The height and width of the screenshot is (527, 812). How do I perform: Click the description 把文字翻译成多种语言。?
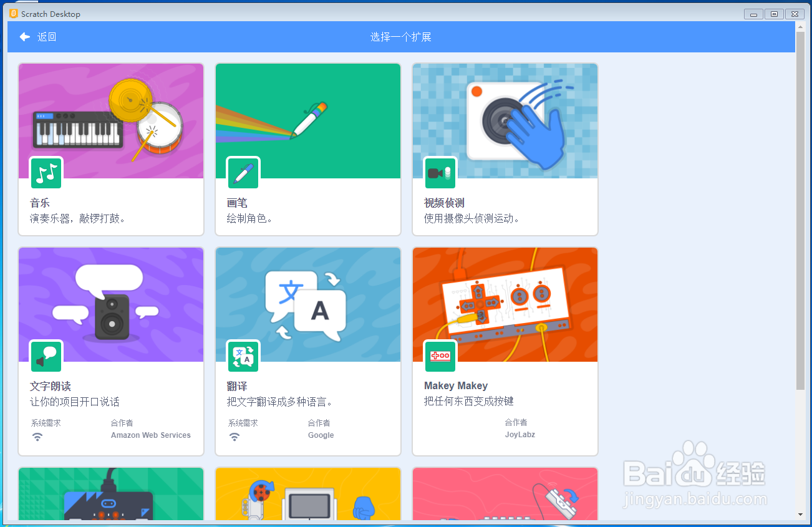click(x=280, y=402)
